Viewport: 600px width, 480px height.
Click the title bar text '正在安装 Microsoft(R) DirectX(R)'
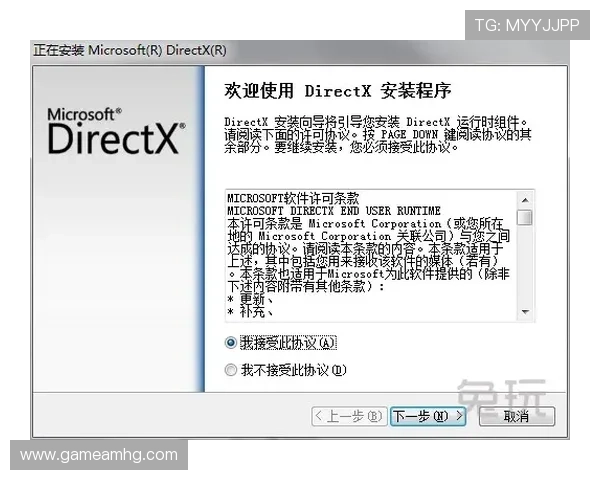(130, 51)
